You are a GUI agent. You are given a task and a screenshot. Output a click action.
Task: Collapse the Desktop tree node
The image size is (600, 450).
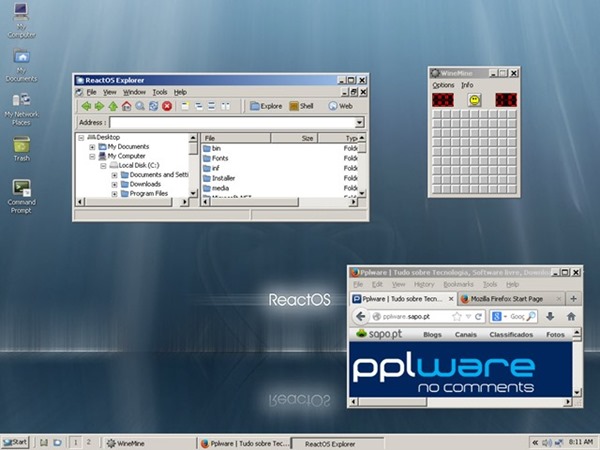(81, 137)
